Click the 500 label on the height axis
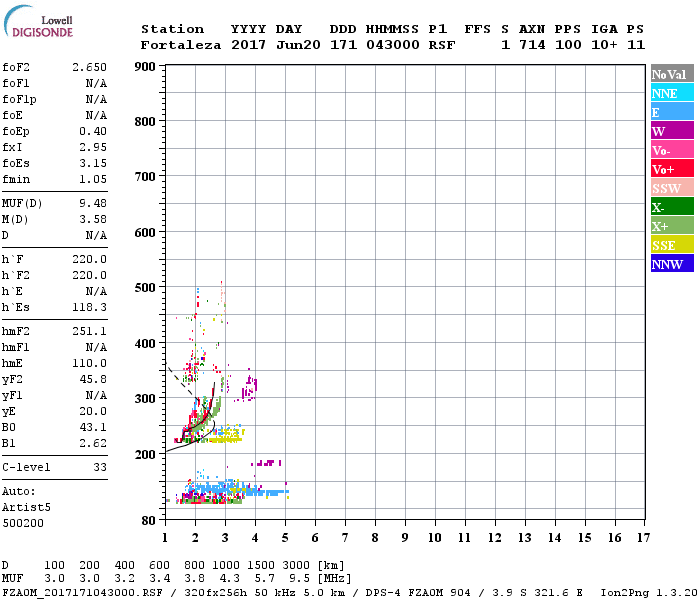The image size is (700, 600). 145,288
